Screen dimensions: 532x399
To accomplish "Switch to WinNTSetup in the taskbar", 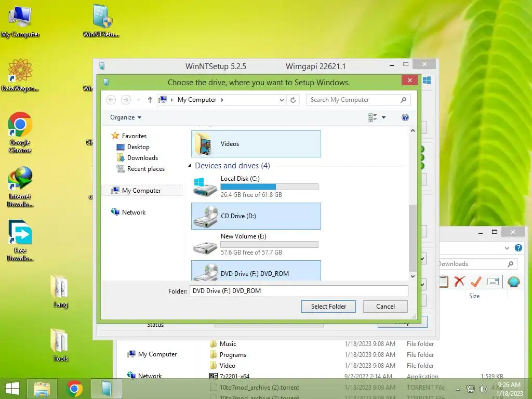I will (107, 389).
